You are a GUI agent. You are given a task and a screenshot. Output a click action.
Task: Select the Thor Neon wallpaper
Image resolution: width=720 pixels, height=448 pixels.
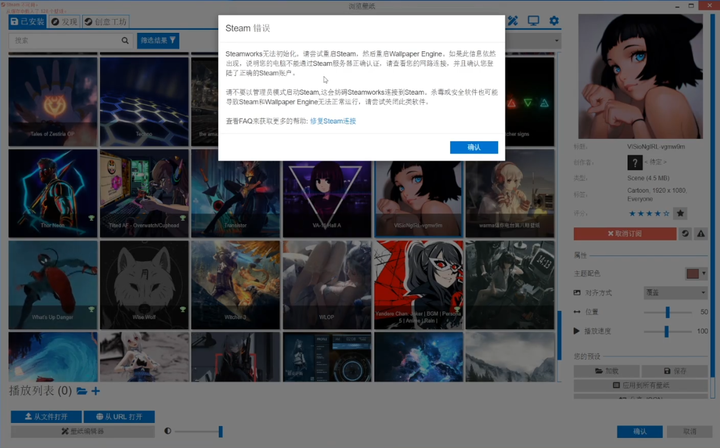pos(53,193)
